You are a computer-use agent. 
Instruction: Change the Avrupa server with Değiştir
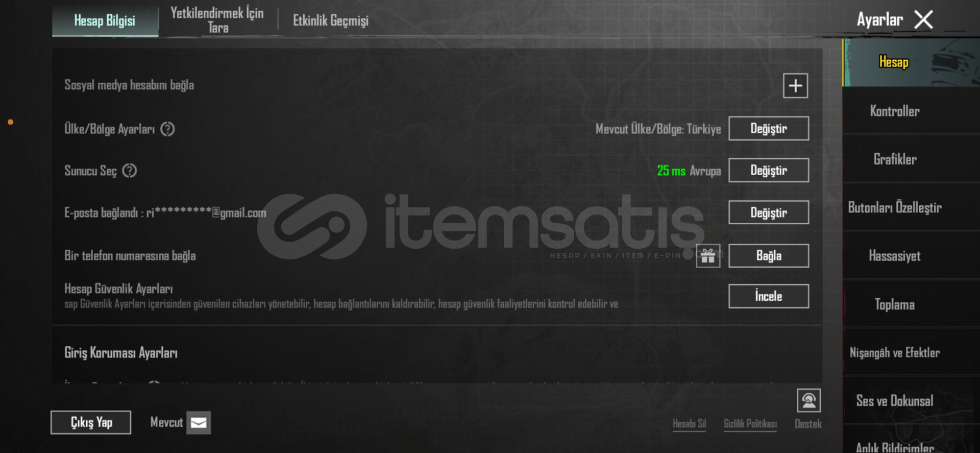tap(769, 170)
